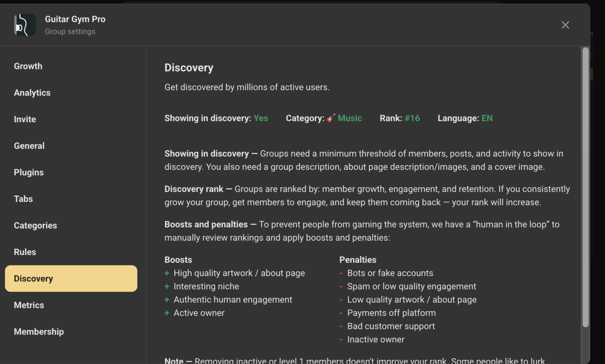Open the Growth settings tab
The width and height of the screenshot is (605, 364).
click(28, 66)
